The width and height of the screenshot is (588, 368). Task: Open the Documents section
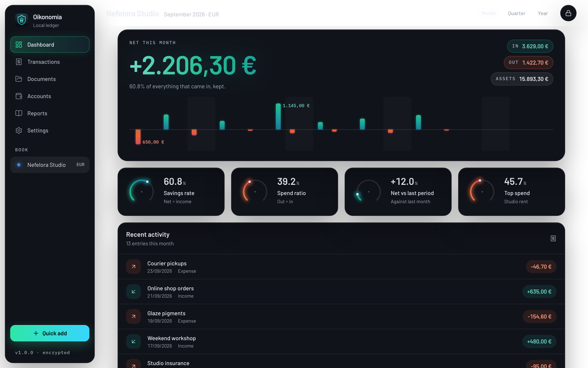50,79
